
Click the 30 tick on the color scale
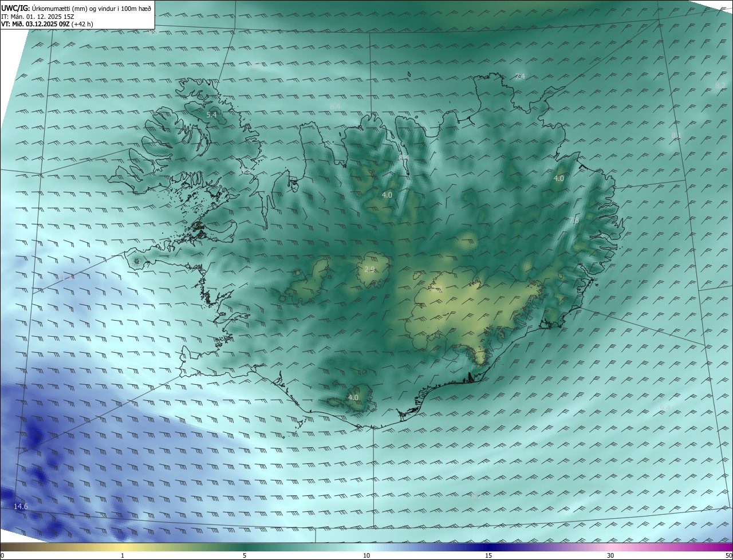610,555
